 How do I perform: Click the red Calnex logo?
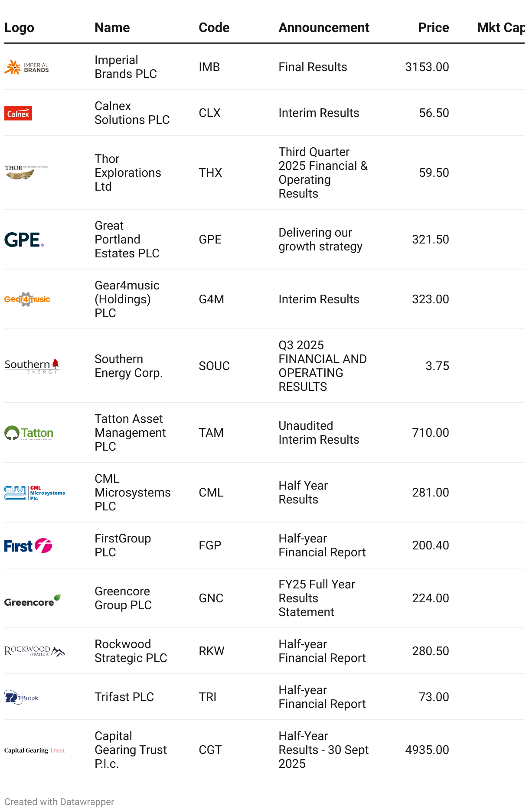18,114
